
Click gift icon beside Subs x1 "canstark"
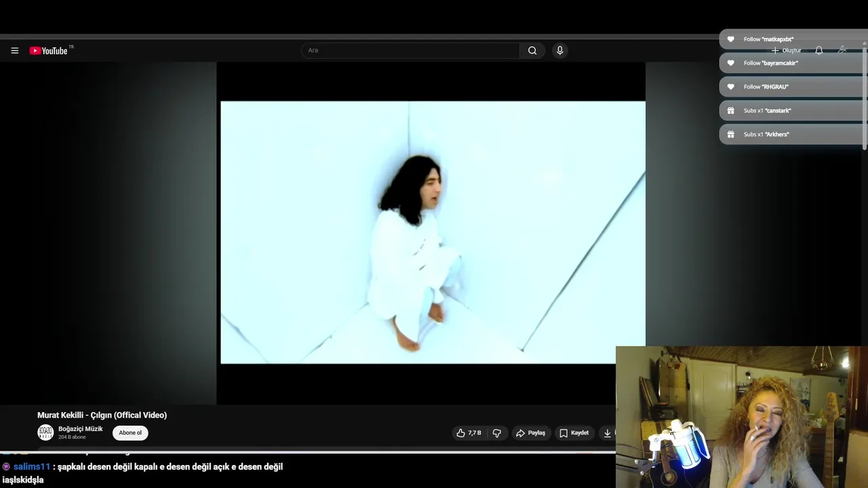pos(730,110)
